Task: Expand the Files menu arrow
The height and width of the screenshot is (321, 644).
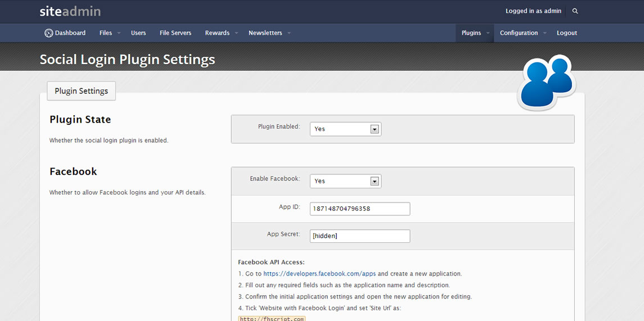Action: pos(119,33)
